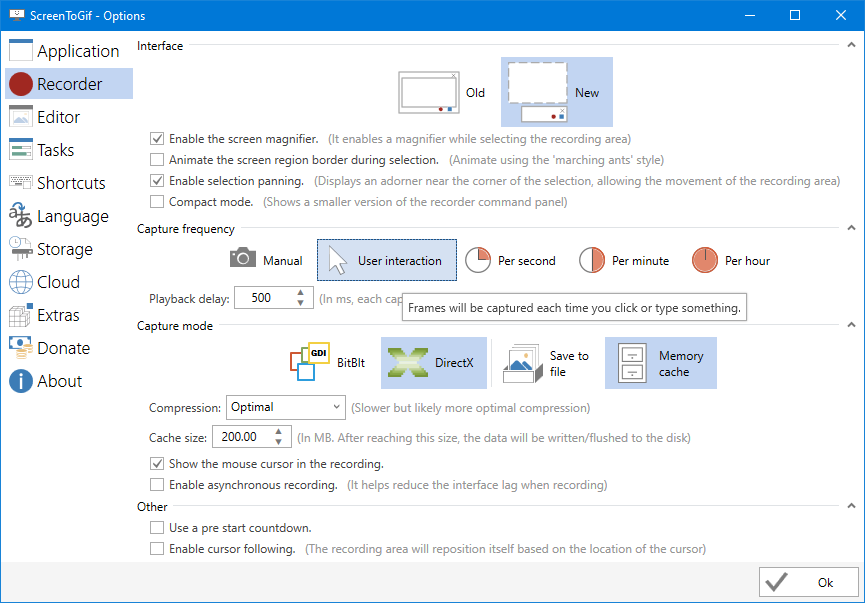Viewport: 865px width, 603px height.
Task: Click the BitBlt GDI icon
Action: pyautogui.click(x=309, y=362)
